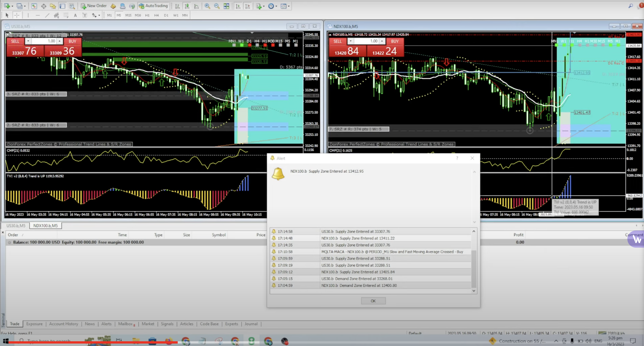Open the Exposure terminal tab
The width and height of the screenshot is (644, 346).
tap(34, 324)
